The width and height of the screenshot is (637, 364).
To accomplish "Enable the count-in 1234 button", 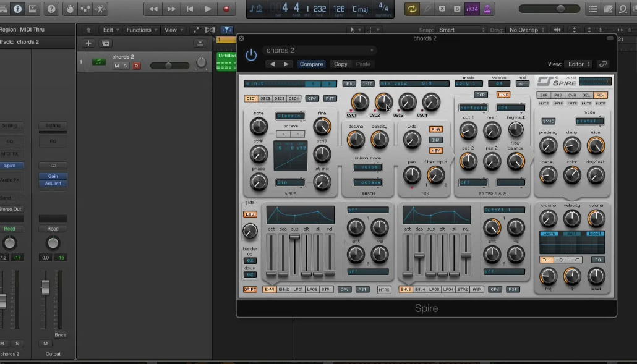I will [472, 9].
